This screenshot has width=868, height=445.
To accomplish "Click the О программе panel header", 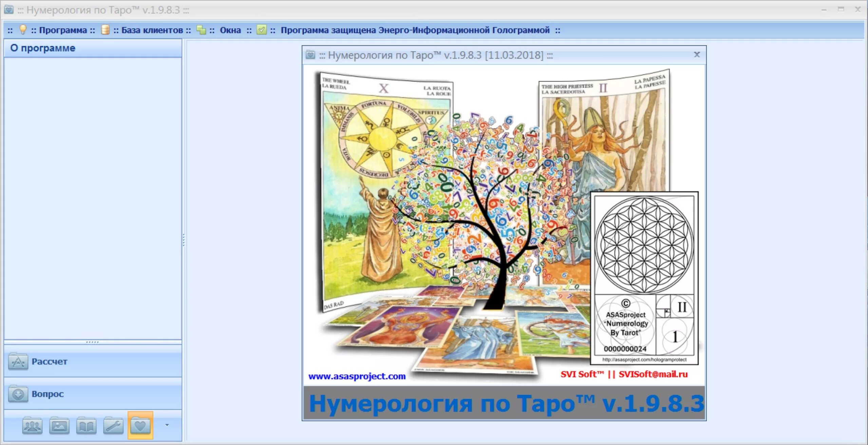I will tap(93, 48).
